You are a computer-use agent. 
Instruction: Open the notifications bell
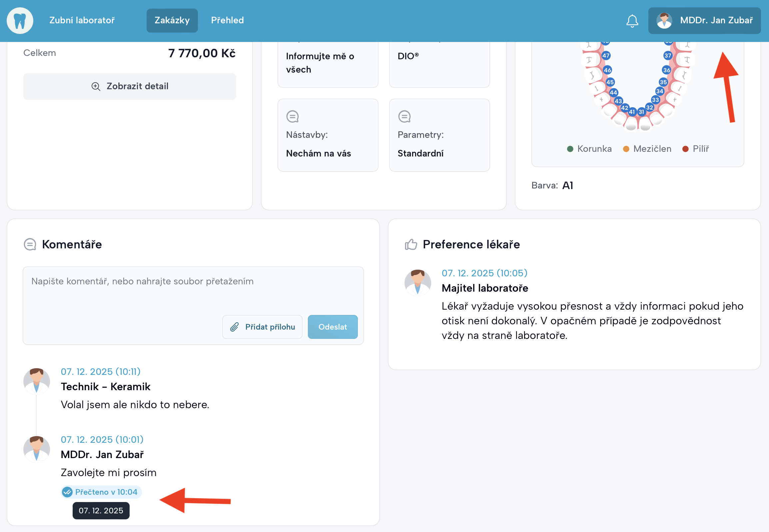pos(632,21)
